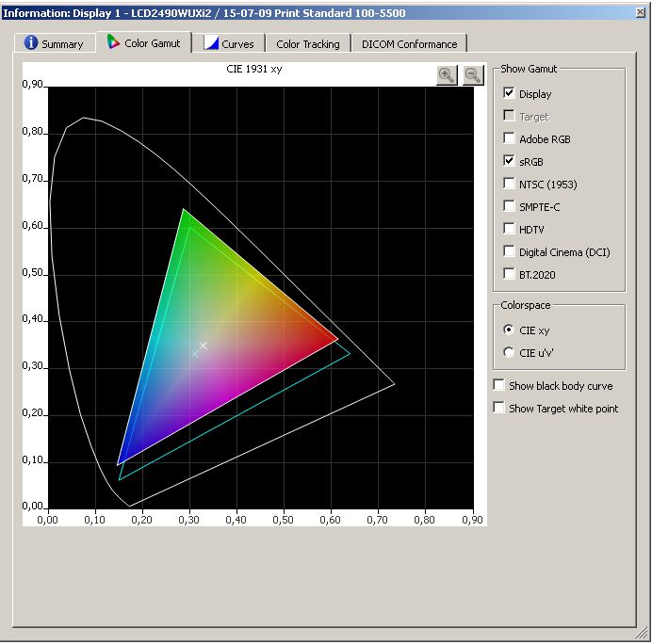652x644 pixels.
Task: Click the Curves tab icon
Action: [212, 43]
